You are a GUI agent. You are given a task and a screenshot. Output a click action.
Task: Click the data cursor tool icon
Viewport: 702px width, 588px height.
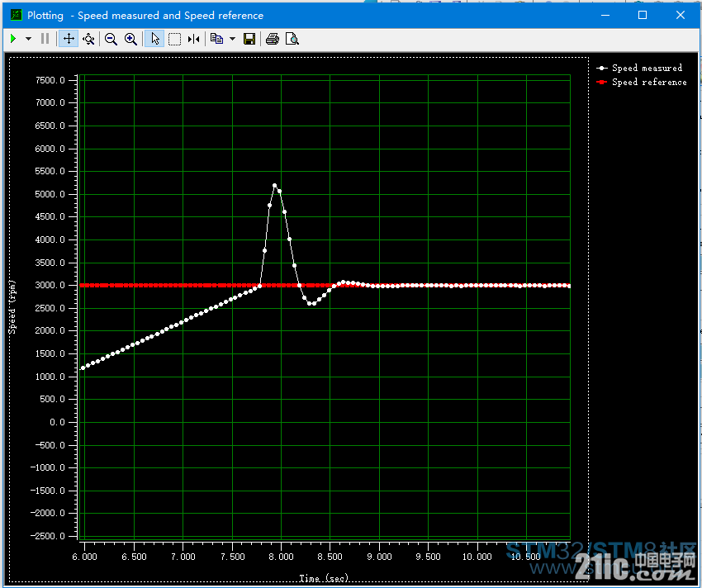point(193,39)
